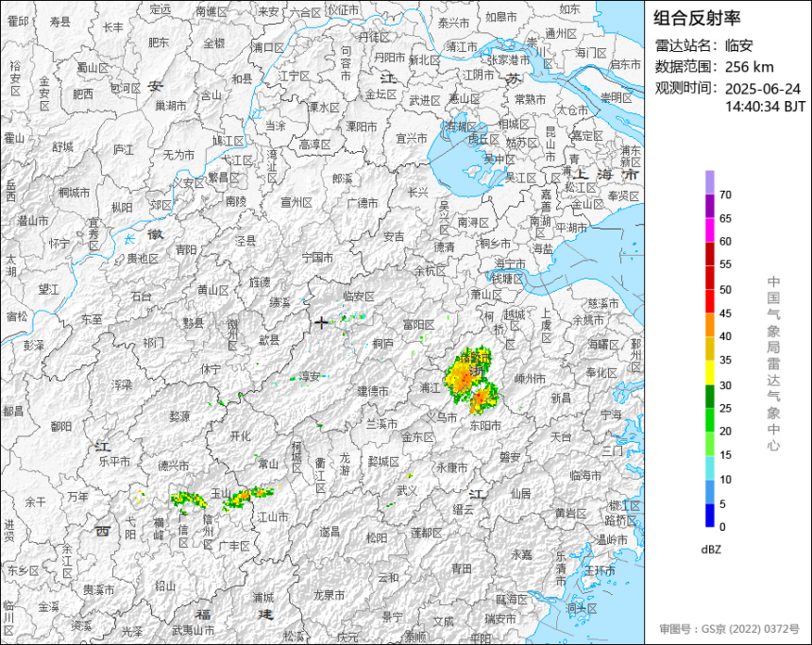Image resolution: width=812 pixels, height=645 pixels.
Task: Click the 黄山区 map label
Action: 212,290
